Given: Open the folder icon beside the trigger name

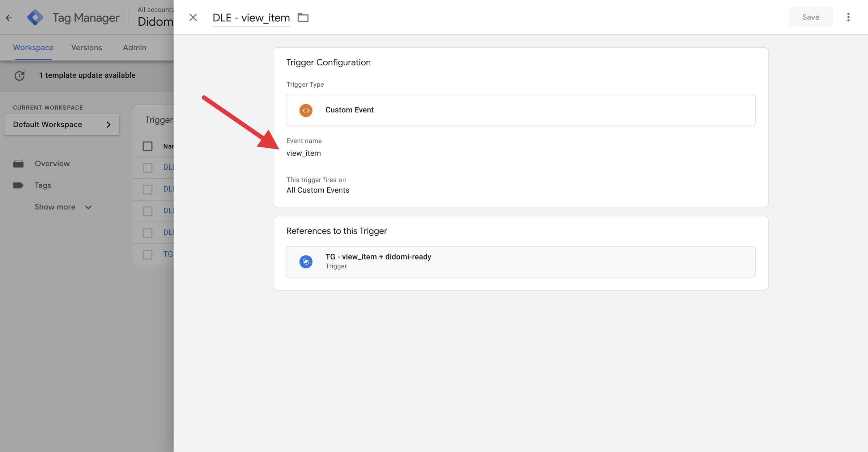Looking at the screenshot, I should [303, 17].
